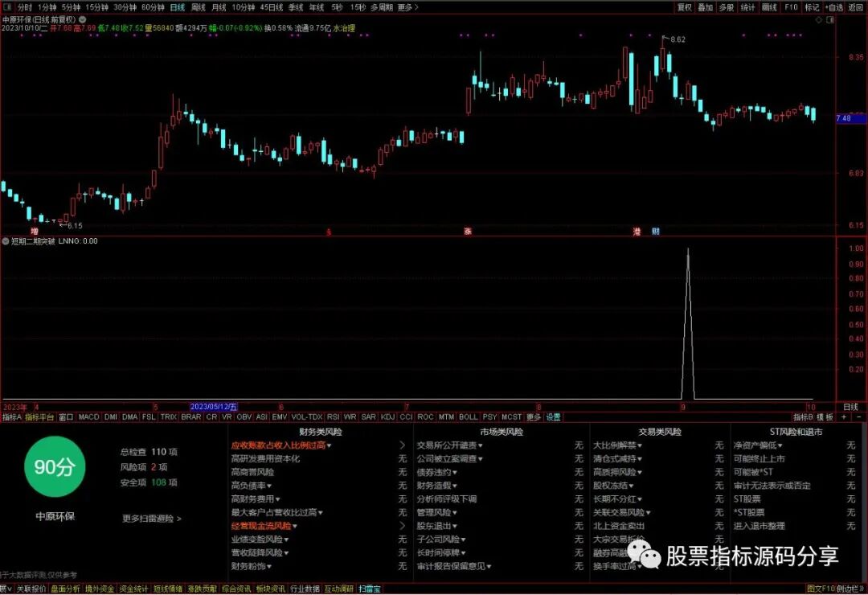Select the BOLL indicator tab

pos(468,416)
